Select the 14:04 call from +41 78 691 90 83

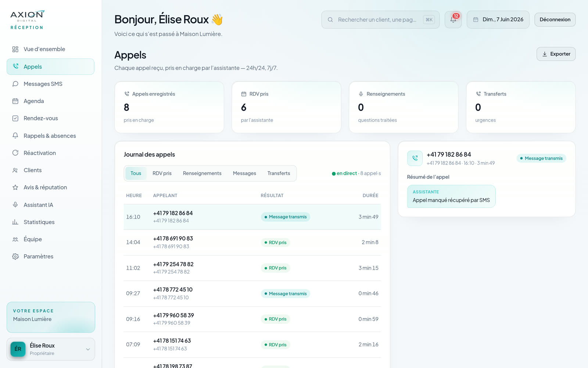tap(252, 243)
